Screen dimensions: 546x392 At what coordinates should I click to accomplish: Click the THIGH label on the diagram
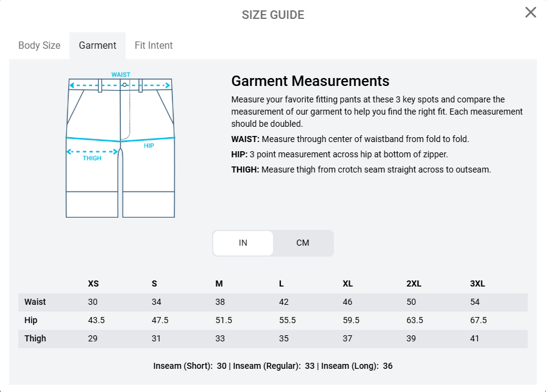92,159
